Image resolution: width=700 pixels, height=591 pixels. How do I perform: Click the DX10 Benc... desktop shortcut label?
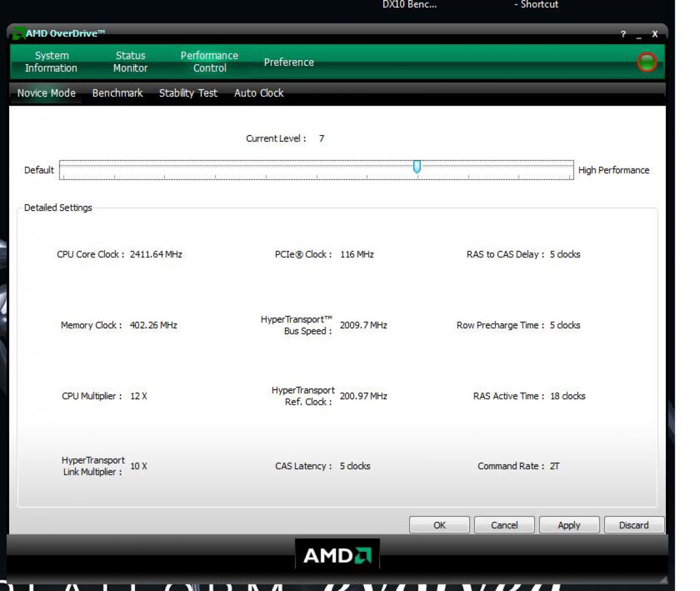click(410, 5)
